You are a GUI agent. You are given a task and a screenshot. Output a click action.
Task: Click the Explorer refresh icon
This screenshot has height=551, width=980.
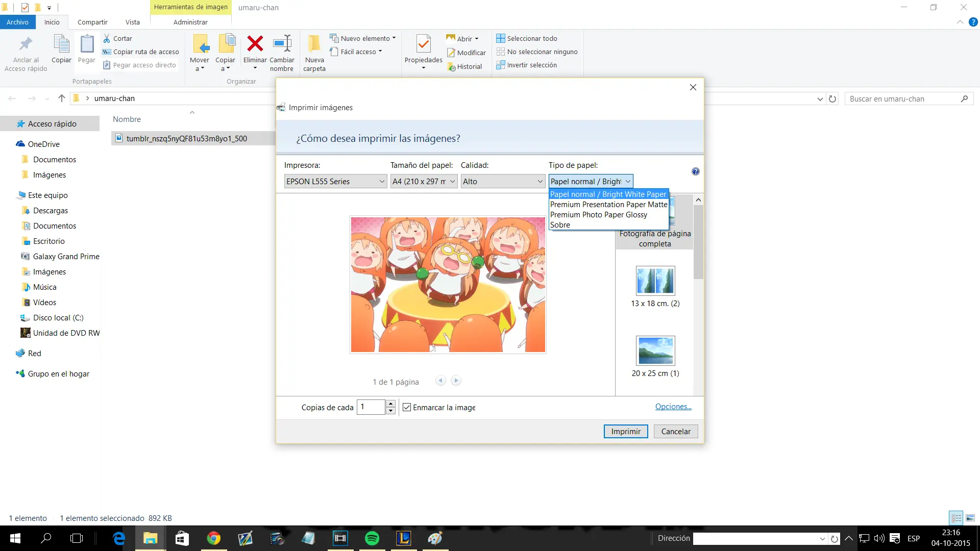coord(832,99)
